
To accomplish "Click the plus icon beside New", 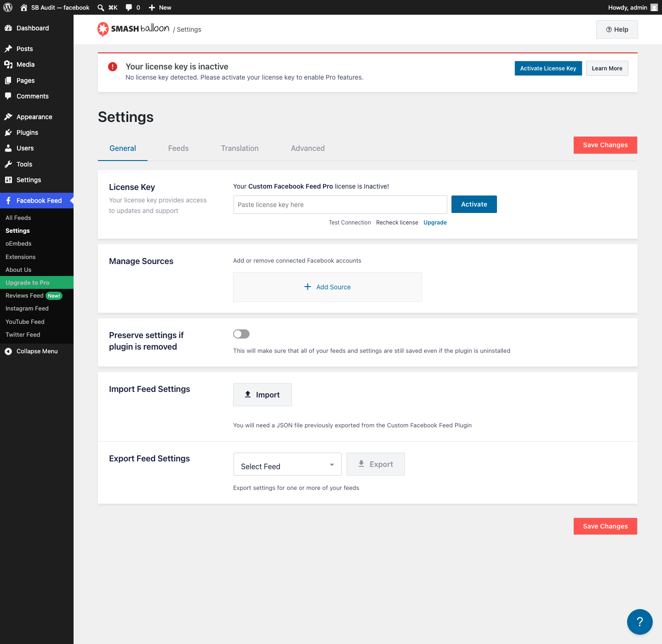I will click(152, 7).
